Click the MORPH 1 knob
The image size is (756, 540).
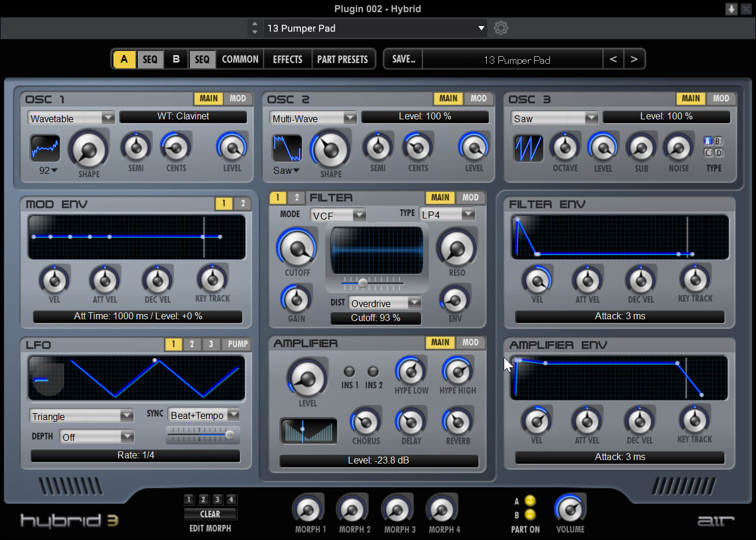(309, 509)
